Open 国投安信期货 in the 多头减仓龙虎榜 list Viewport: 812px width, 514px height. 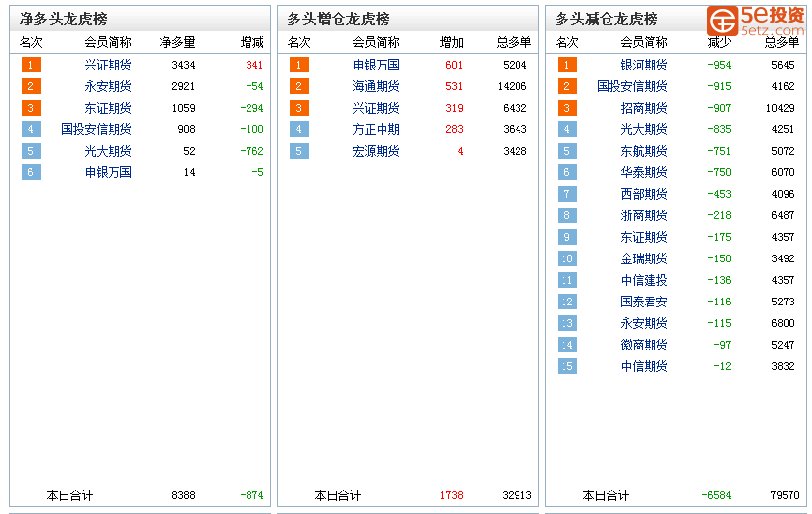coord(632,86)
